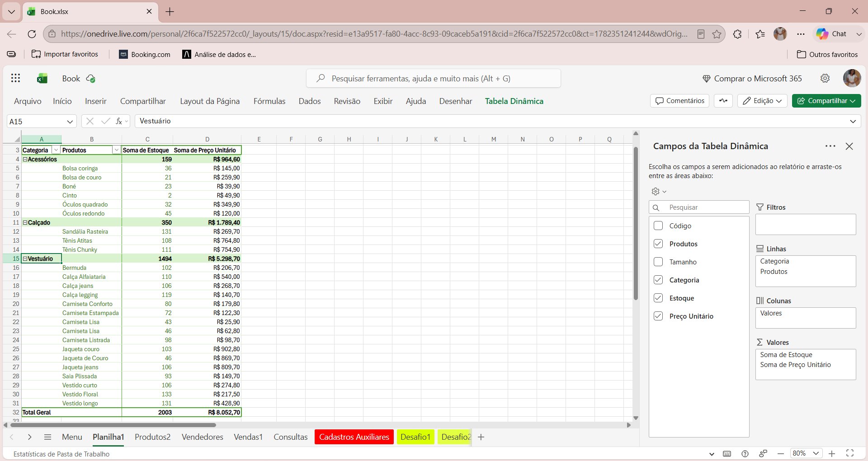Screen dimensions: 868x461
Task: Switch to the Produtos2 sheet tab
Action: [x=153, y=437]
